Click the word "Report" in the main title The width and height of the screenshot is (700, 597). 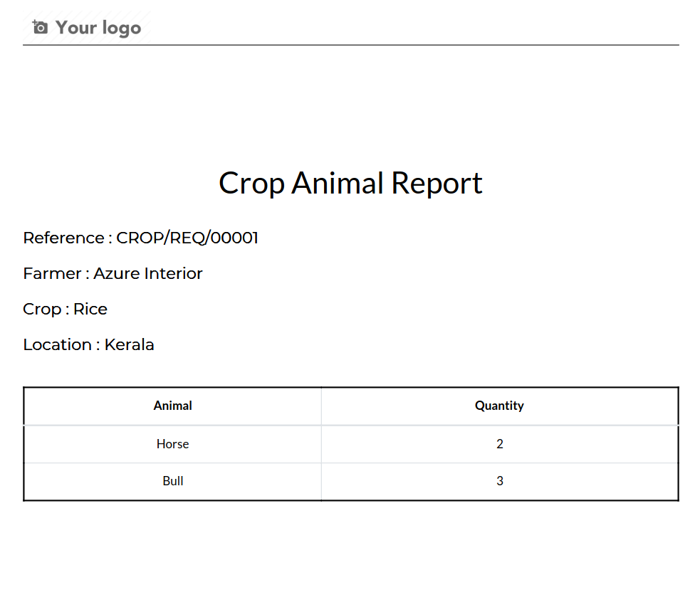437,183
